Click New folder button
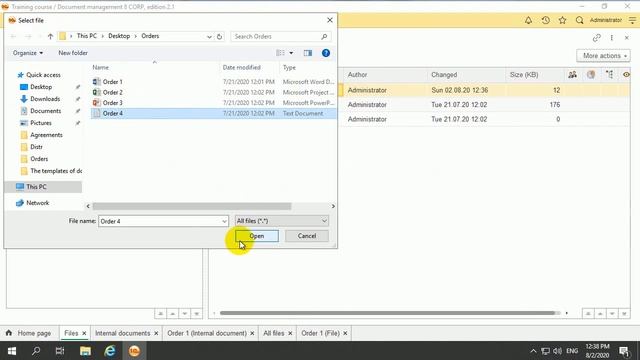Screen dimensions: 640x360 point(73,53)
